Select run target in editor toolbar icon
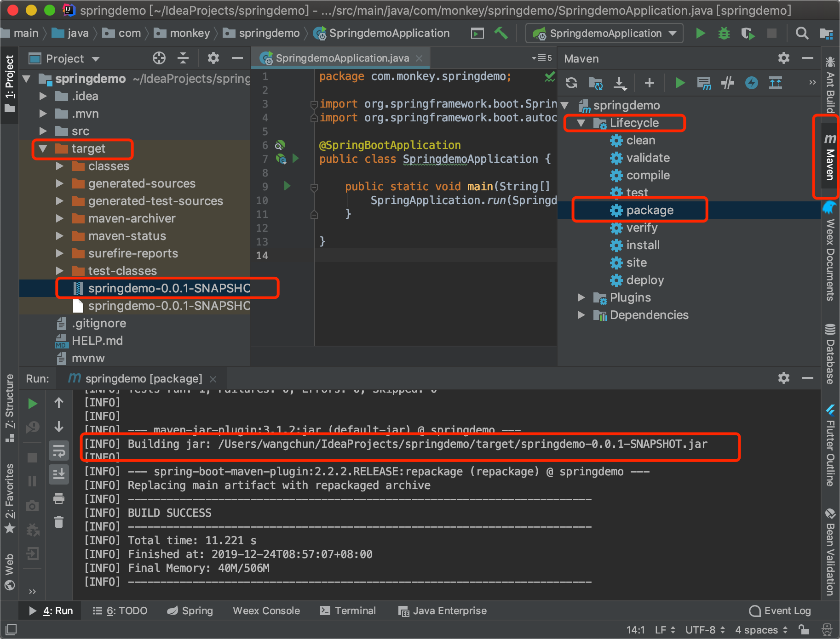Screen dimensions: 840x639 pos(477,33)
